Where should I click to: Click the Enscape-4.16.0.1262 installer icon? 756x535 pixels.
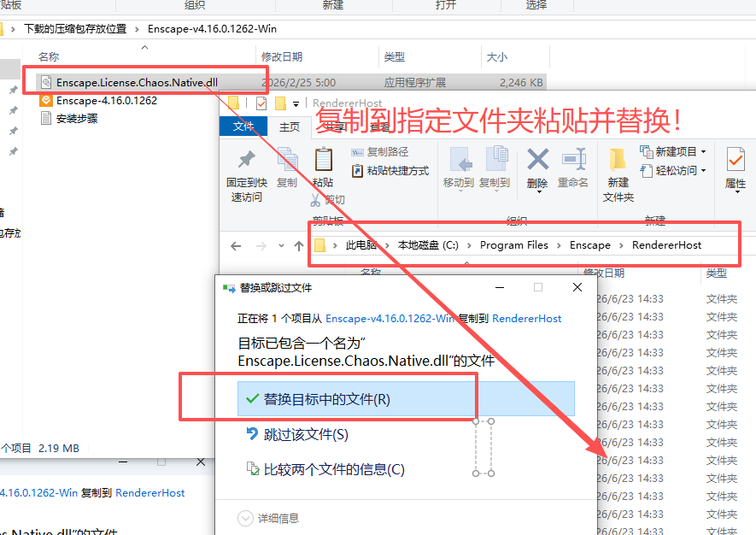[x=46, y=100]
